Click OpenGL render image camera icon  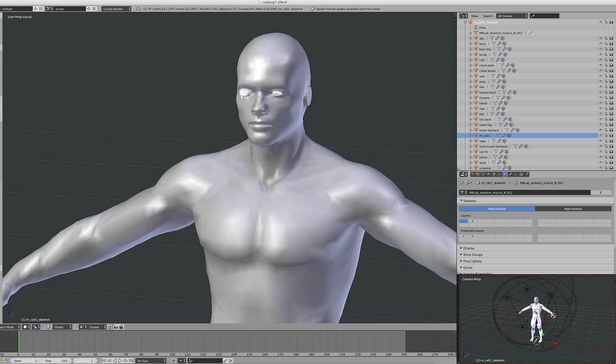point(116,327)
